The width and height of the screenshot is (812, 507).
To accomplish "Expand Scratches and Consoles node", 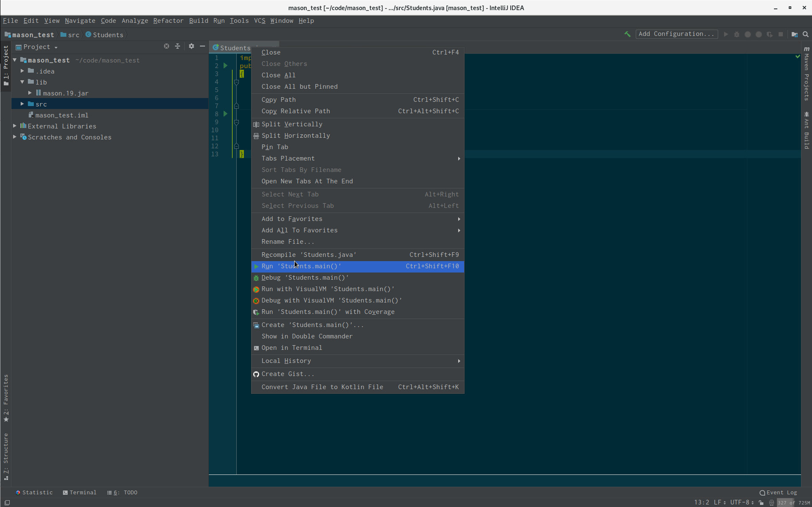I will click(15, 137).
